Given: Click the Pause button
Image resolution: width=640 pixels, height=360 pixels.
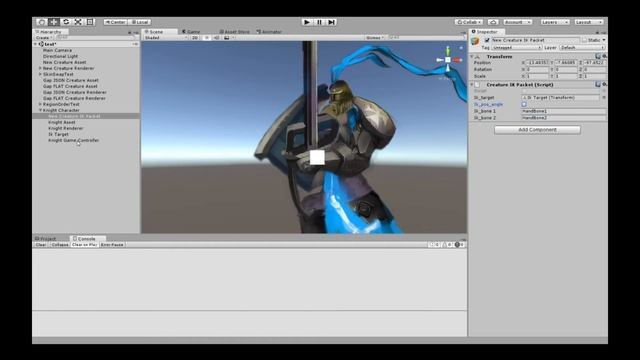Looking at the screenshot, I should 319,22.
